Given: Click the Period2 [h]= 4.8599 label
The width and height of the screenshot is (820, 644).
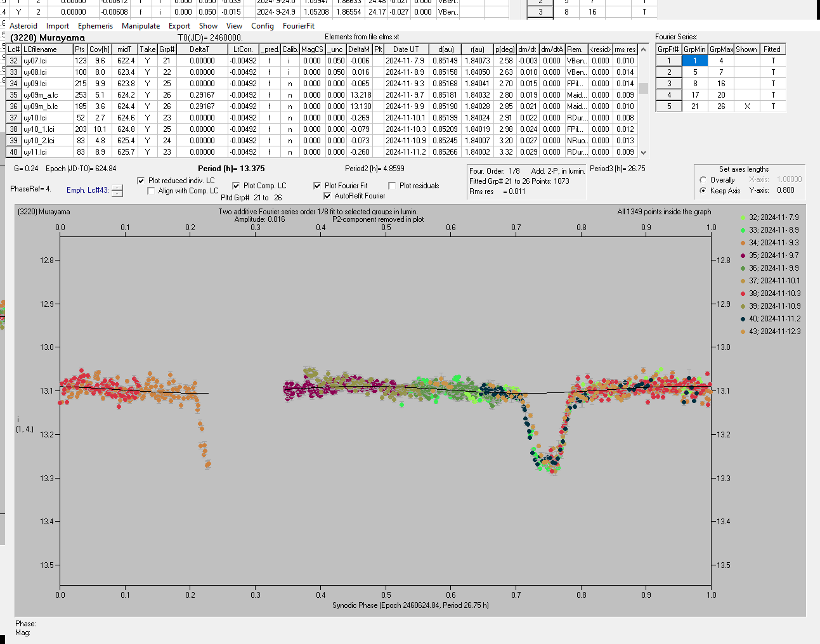Looking at the screenshot, I should pos(375,169).
